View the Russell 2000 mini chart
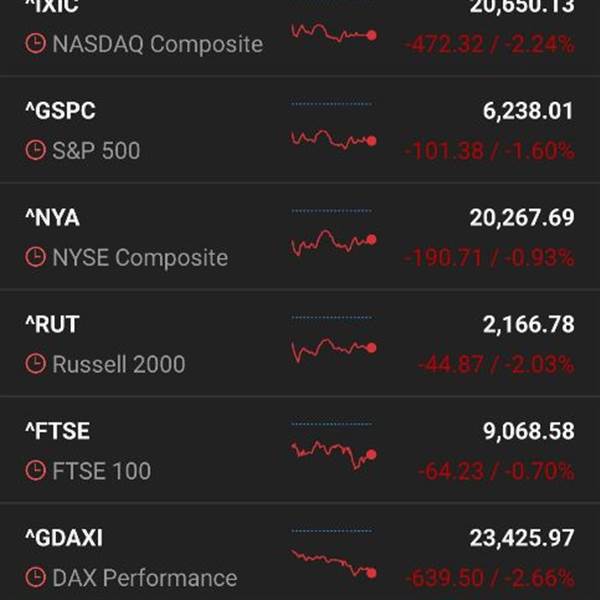The width and height of the screenshot is (600, 600). (x=334, y=350)
